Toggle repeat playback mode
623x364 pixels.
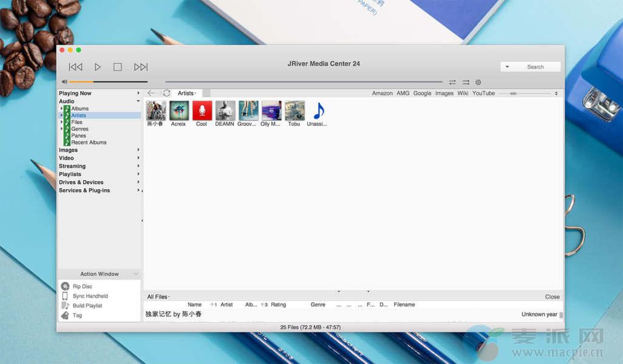452,83
